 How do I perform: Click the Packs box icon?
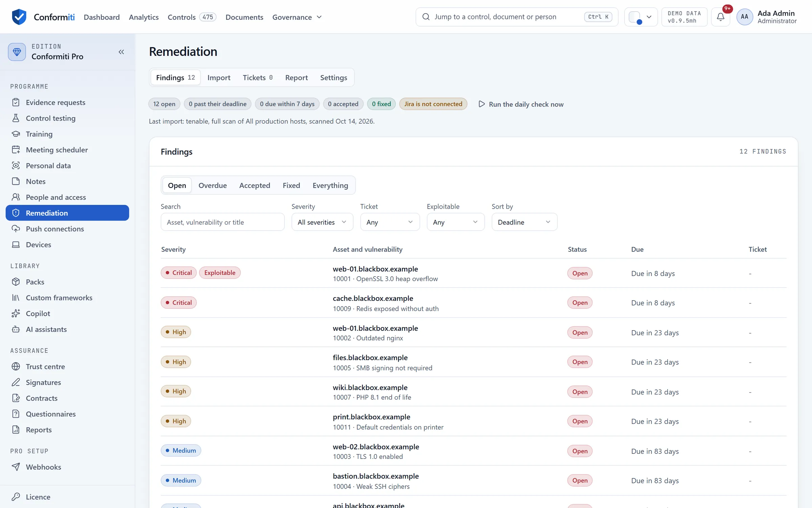point(16,282)
